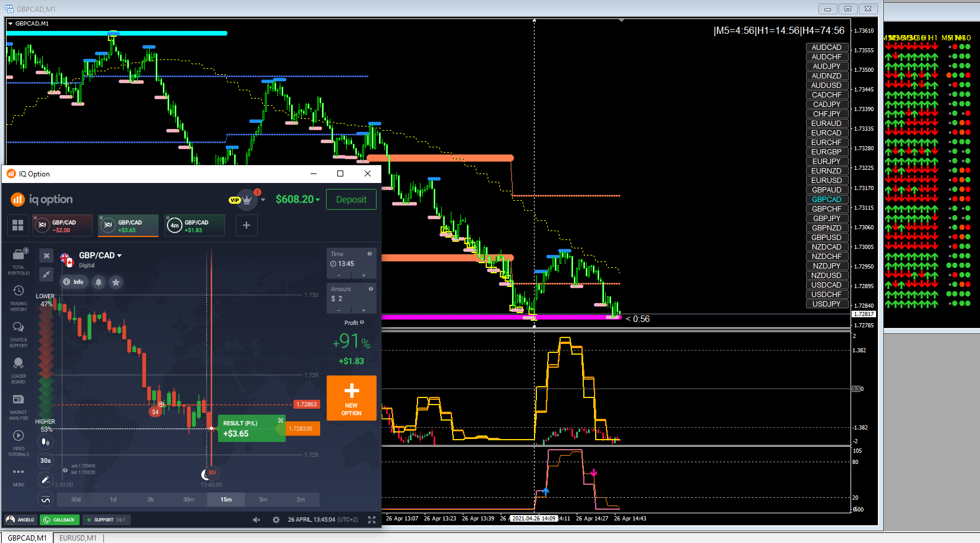Switch to GBP/CAD tab showing +$3.65
Screen dimensions: 980x543
[129, 226]
